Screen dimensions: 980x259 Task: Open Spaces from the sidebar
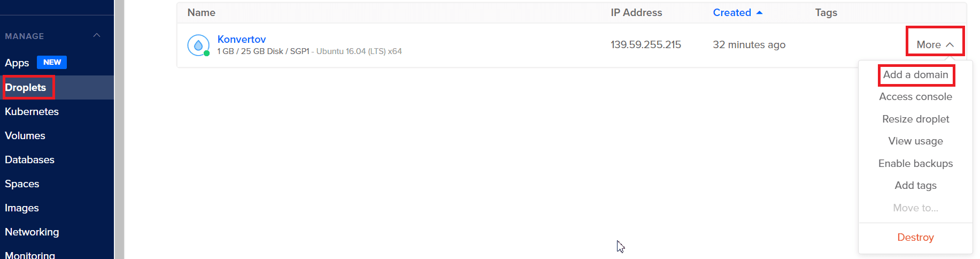click(x=22, y=184)
